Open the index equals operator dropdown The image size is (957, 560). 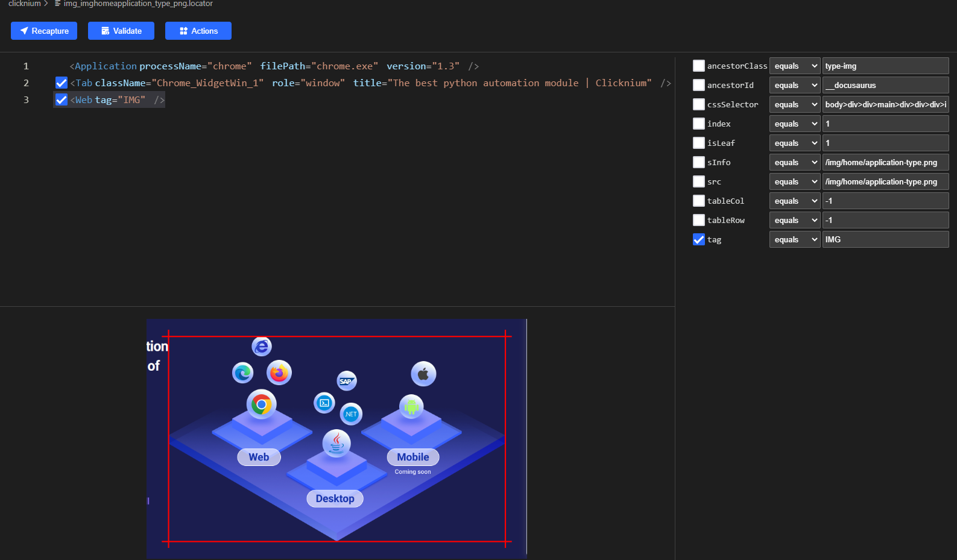795,124
